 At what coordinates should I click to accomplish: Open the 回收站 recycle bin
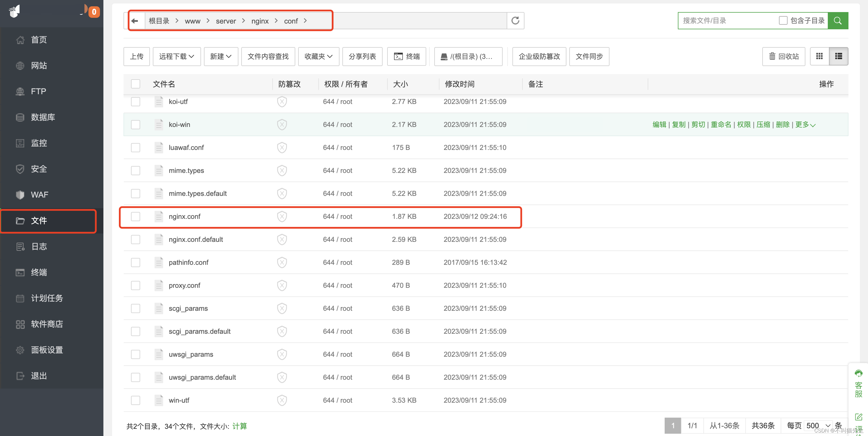pyautogui.click(x=784, y=56)
